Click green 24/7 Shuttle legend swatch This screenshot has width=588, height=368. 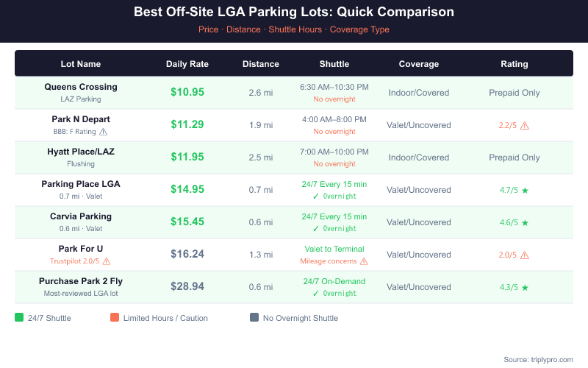tap(19, 318)
